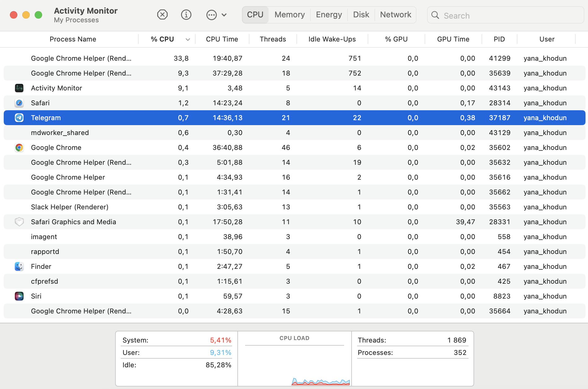This screenshot has height=389, width=588.
Task: Click the Siri icon in the process list
Action: coord(19,296)
